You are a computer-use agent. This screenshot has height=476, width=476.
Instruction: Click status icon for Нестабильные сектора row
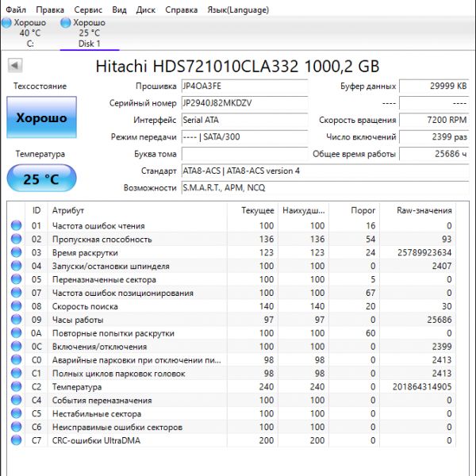click(16, 413)
